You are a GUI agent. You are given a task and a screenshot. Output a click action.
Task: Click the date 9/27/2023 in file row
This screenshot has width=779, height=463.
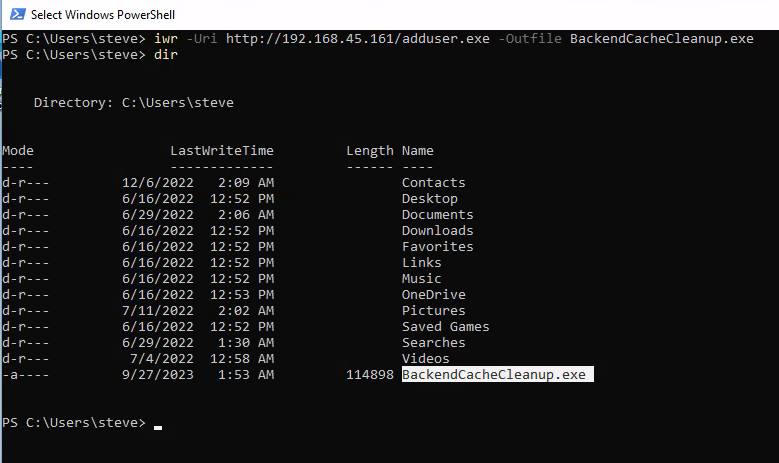point(158,375)
